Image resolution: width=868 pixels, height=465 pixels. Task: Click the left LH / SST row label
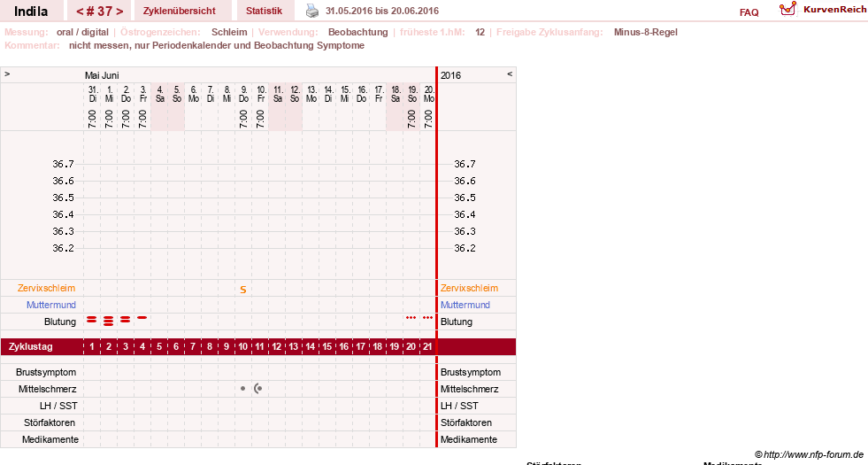[58, 406]
